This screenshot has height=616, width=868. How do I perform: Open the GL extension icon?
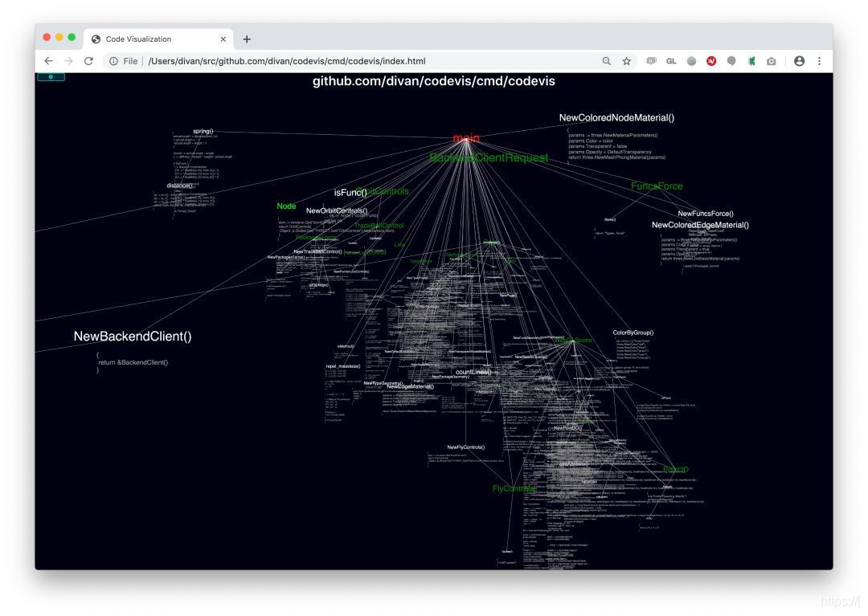click(x=671, y=61)
